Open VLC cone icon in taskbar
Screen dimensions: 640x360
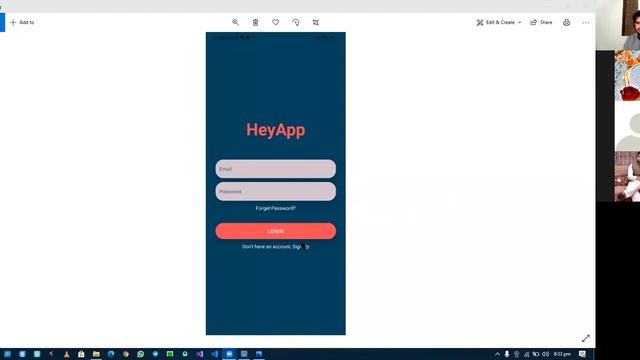click(x=67, y=354)
